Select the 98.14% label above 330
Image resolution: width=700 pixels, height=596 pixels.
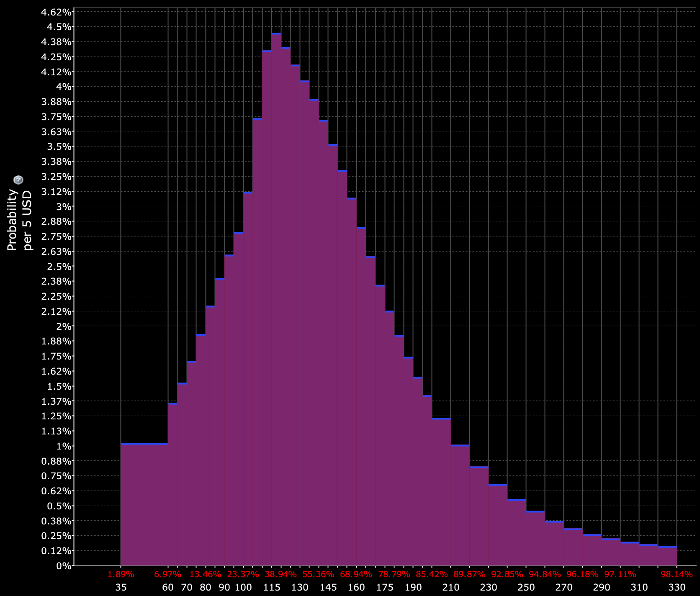(x=677, y=575)
